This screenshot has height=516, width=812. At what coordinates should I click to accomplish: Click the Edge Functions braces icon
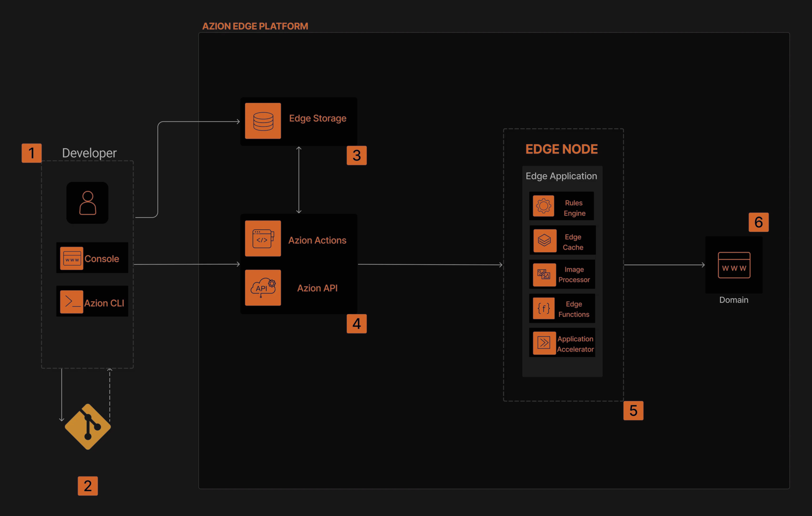click(x=544, y=308)
